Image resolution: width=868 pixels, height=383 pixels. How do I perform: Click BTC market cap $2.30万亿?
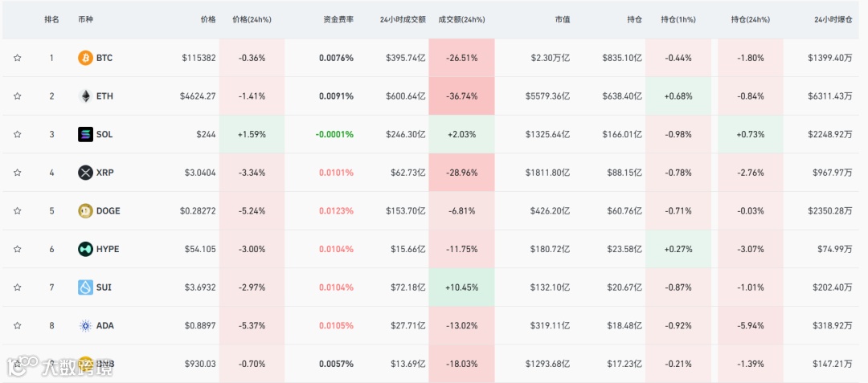(x=551, y=58)
